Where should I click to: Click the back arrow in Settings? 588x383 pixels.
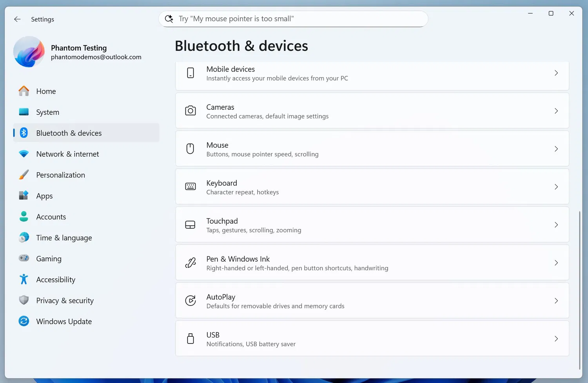click(x=17, y=19)
